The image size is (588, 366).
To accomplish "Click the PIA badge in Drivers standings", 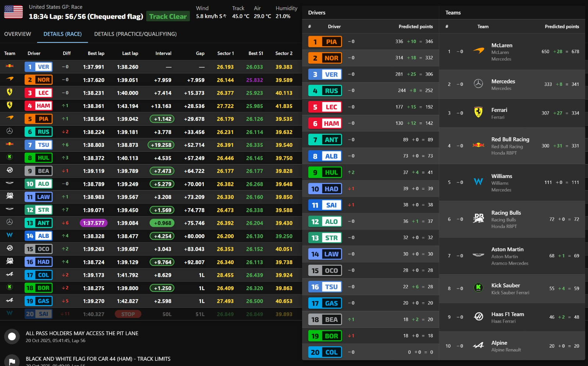I will (325, 42).
